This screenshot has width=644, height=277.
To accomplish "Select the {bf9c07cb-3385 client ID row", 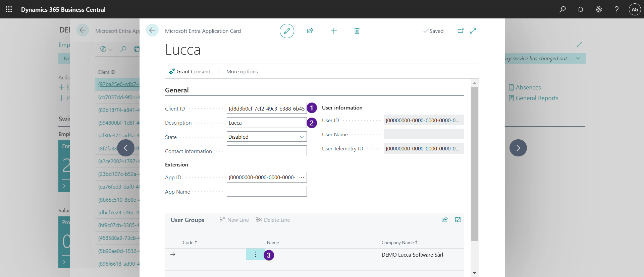I will point(117,225).
